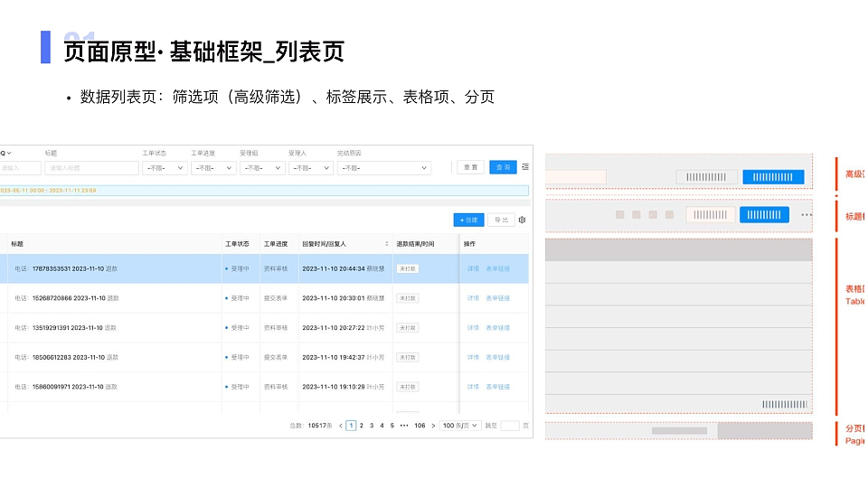Viewport: 868px width, 488px height.
Task: Select page 3 in pagination
Action: [372, 426]
